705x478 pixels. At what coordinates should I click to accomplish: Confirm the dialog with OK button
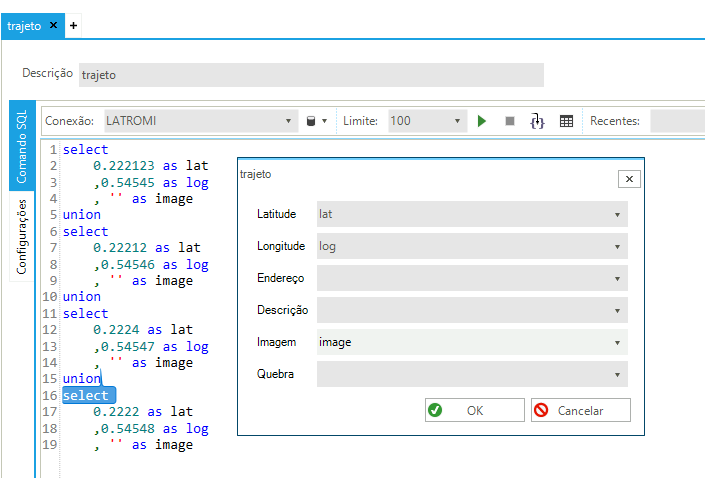point(474,410)
